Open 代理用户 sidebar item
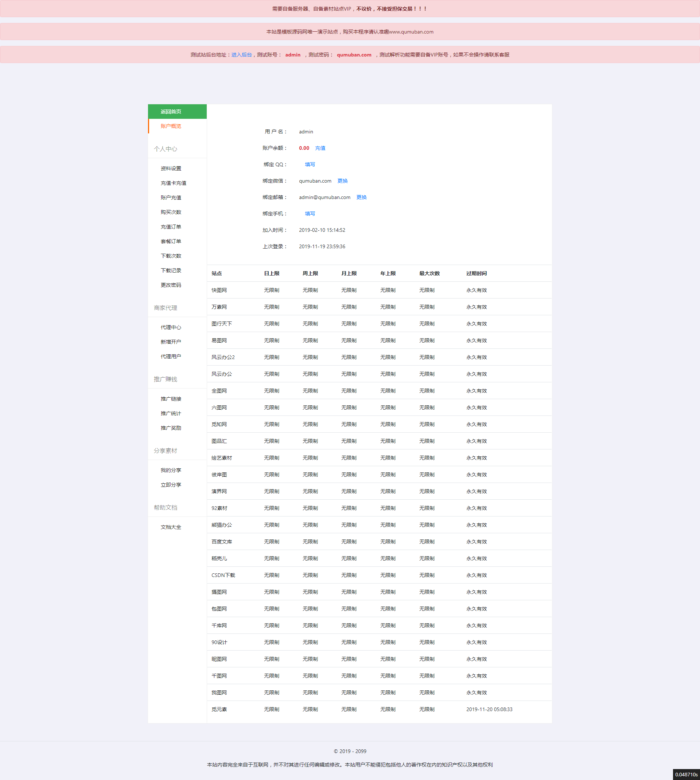The width and height of the screenshot is (700, 780). coord(171,356)
